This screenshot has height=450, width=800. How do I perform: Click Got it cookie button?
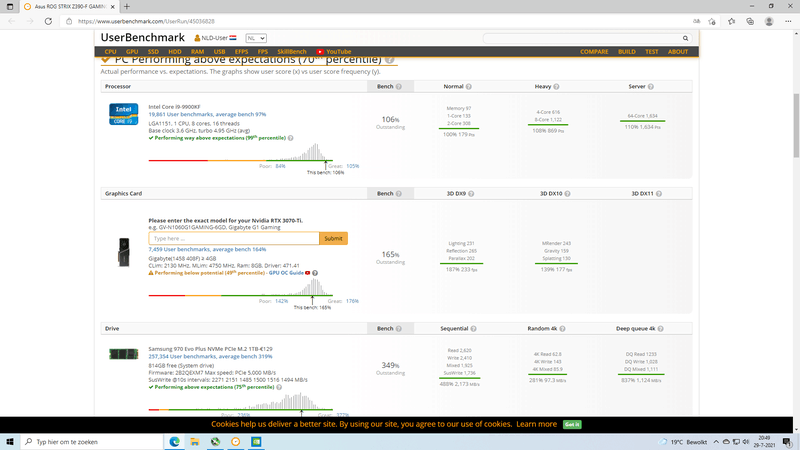pos(572,424)
